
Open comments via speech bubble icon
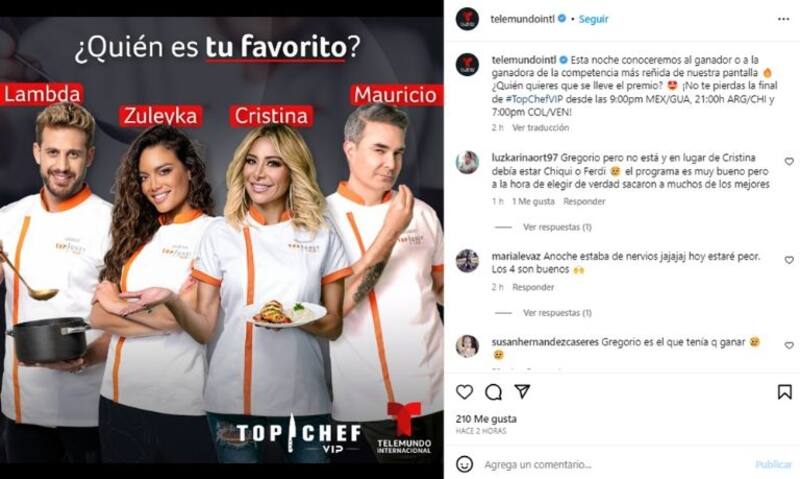tap(493, 392)
